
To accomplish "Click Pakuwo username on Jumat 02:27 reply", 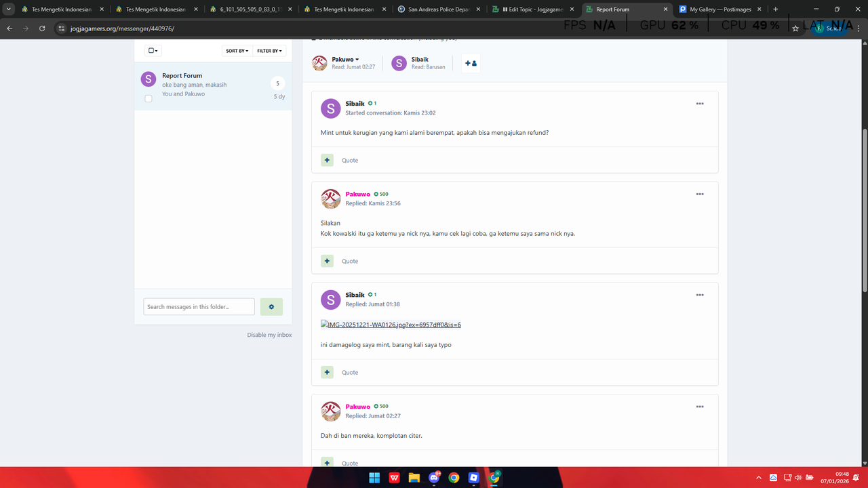I will [x=358, y=407].
